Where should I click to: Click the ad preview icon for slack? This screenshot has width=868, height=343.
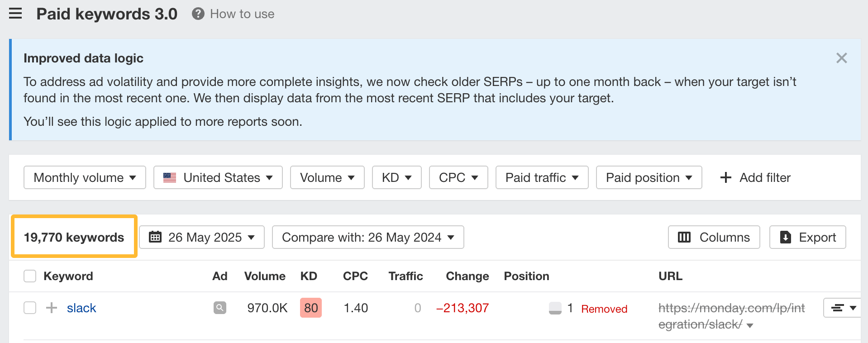tap(219, 308)
